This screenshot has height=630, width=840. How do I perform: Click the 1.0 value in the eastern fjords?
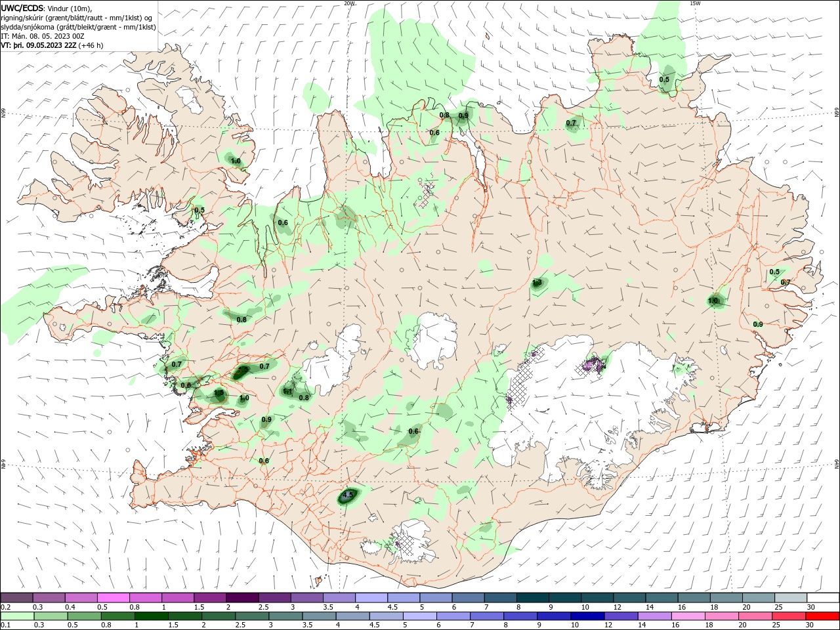713,301
